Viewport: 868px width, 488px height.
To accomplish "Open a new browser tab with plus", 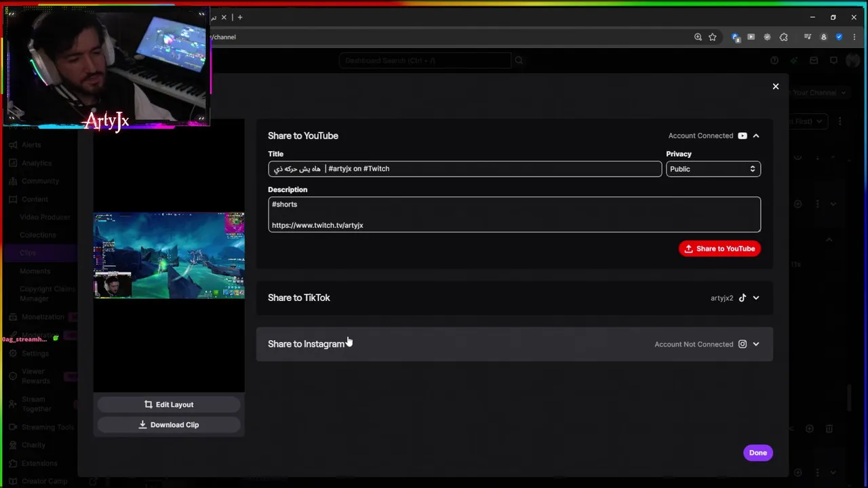I will pos(239,17).
